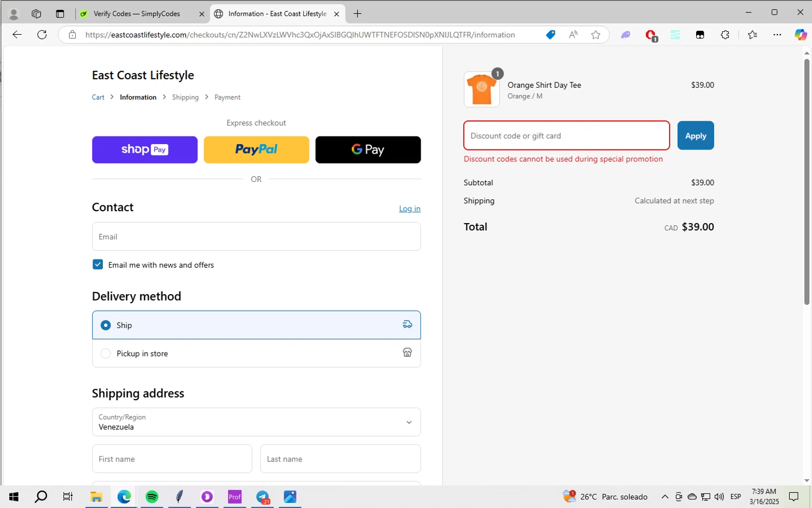Click the Log in link
Image resolution: width=812 pixels, height=508 pixels.
tap(410, 209)
